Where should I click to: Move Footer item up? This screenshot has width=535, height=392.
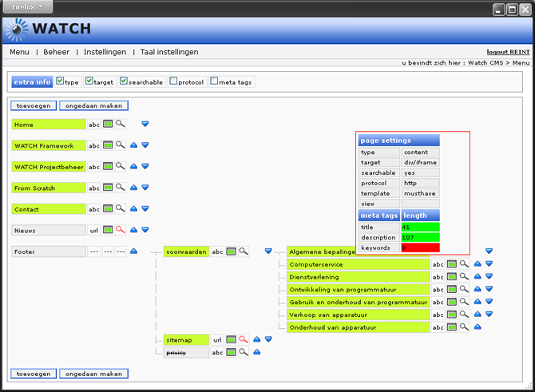tap(134, 251)
